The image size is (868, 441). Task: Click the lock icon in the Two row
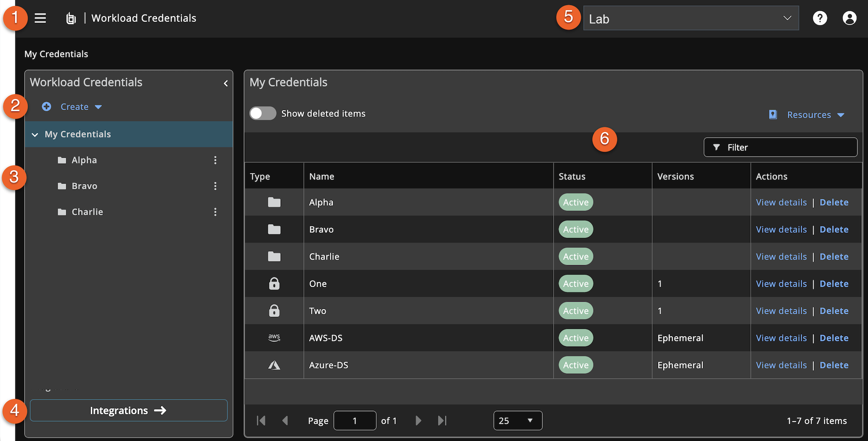coord(274,310)
